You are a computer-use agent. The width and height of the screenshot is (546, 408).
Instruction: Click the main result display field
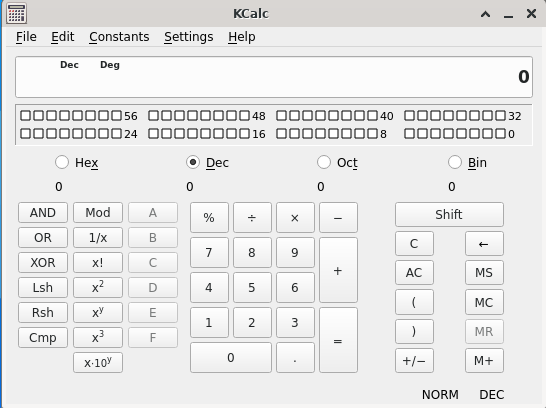pyautogui.click(x=274, y=77)
